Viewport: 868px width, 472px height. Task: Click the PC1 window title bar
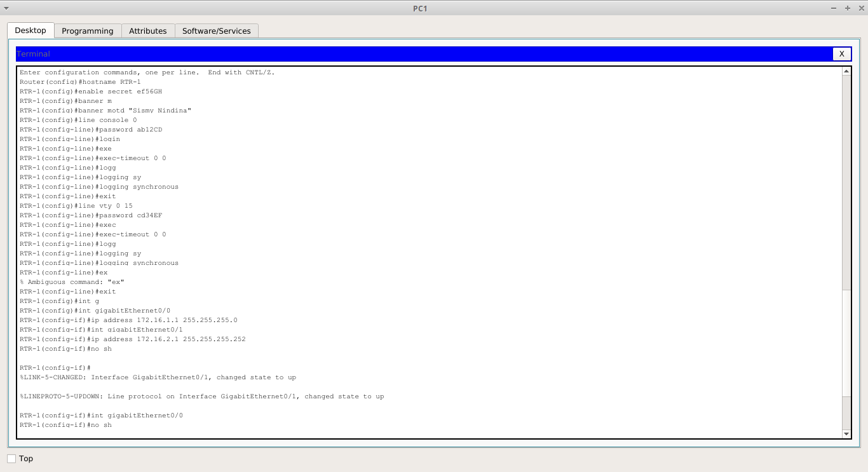tap(419, 8)
